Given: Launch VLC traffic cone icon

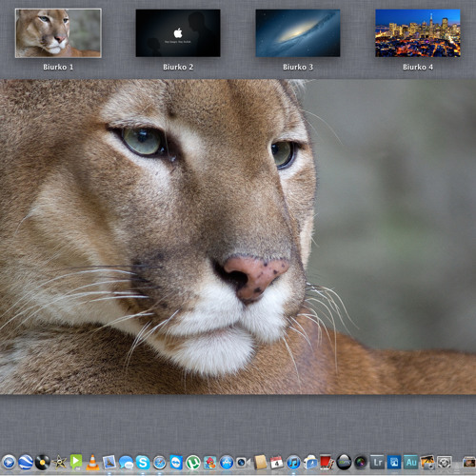Looking at the screenshot, I should pos(92,462).
